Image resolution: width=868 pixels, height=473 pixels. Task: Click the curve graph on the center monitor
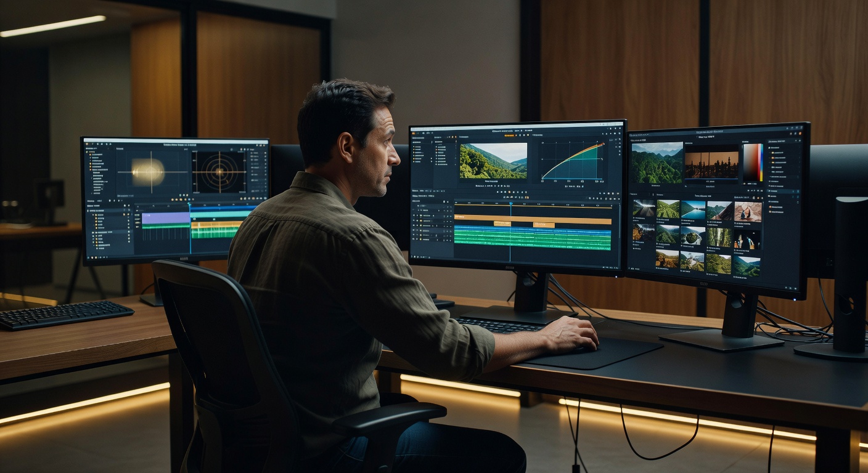tap(573, 161)
